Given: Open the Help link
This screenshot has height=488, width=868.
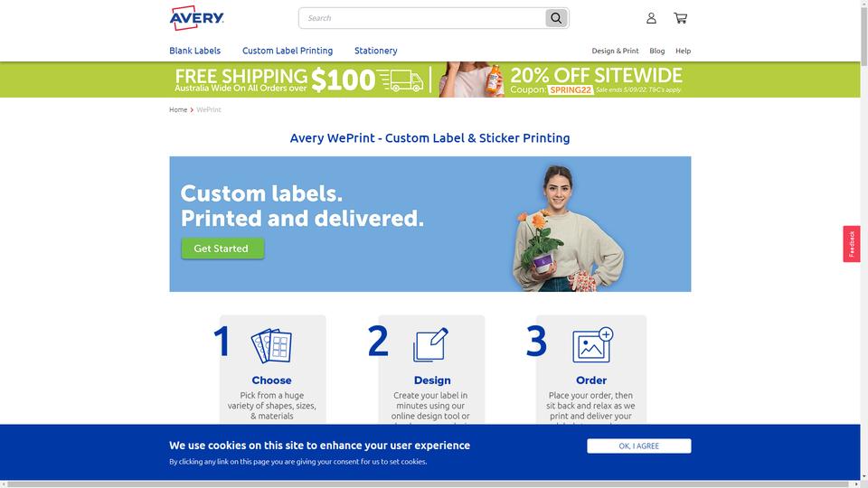Looking at the screenshot, I should point(684,51).
